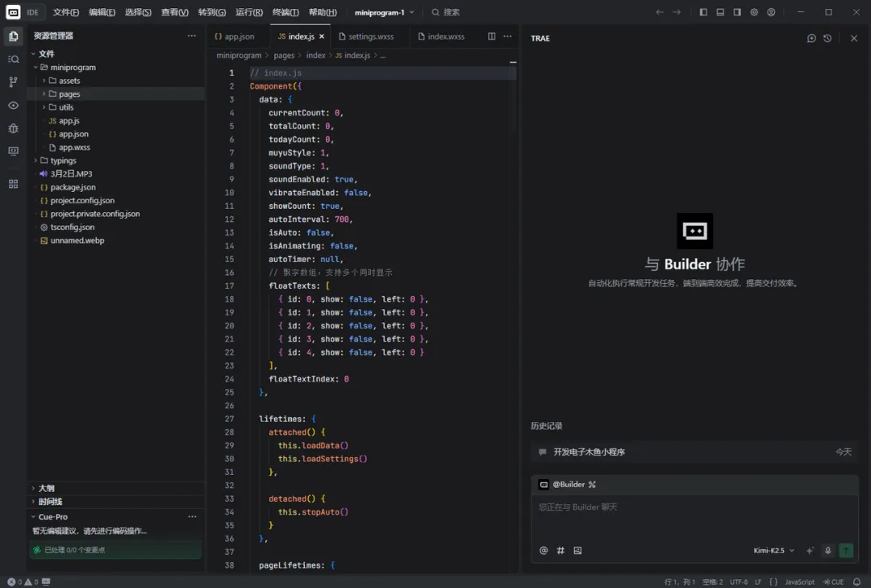The height and width of the screenshot is (588, 871).
Task: Click the sparkle enhance prompt icon
Action: pyautogui.click(x=810, y=550)
